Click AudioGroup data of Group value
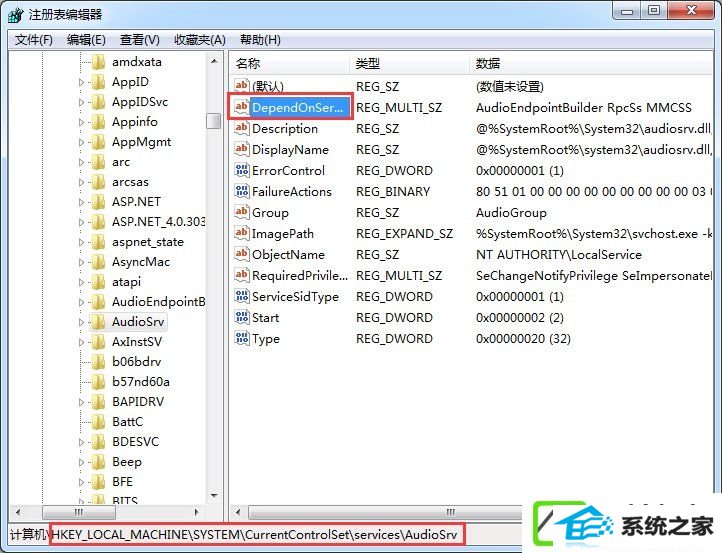Image resolution: width=722 pixels, height=553 pixels. point(511,213)
